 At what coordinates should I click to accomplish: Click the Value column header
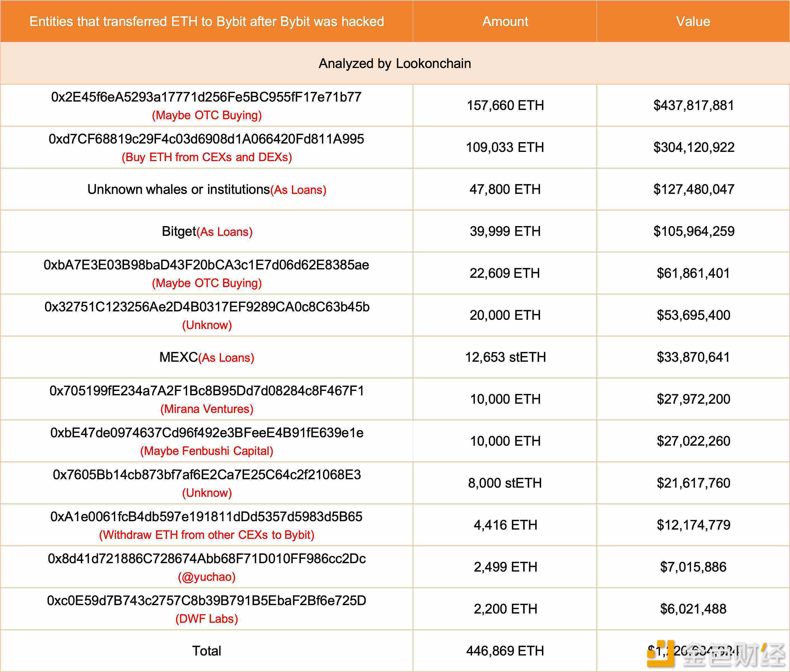click(x=693, y=21)
